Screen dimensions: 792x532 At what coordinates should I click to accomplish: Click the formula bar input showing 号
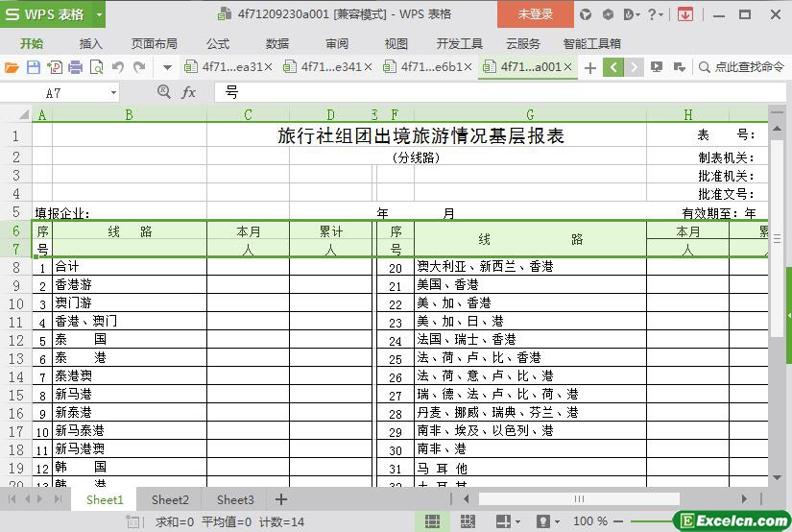point(500,92)
